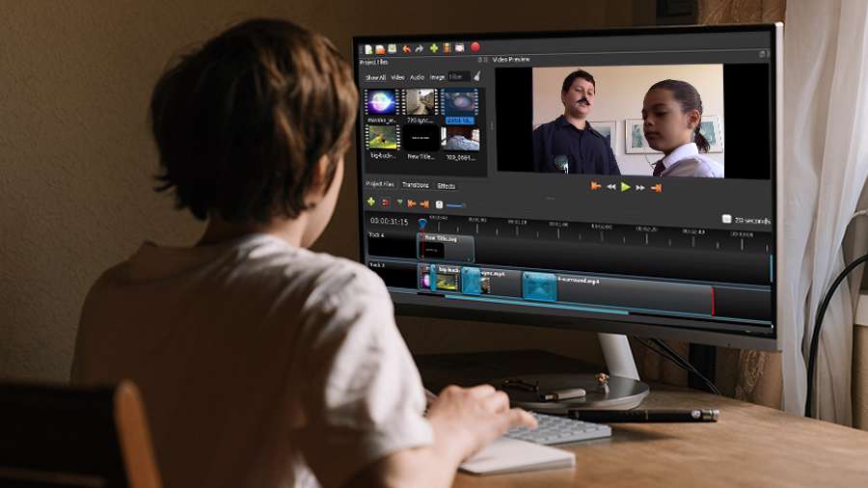868x488 pixels.
Task: Click the video preview image
Action: (628, 122)
